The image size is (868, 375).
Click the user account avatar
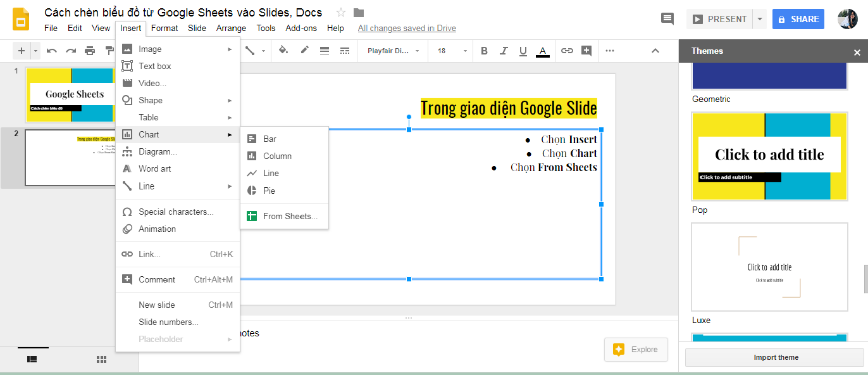click(848, 19)
